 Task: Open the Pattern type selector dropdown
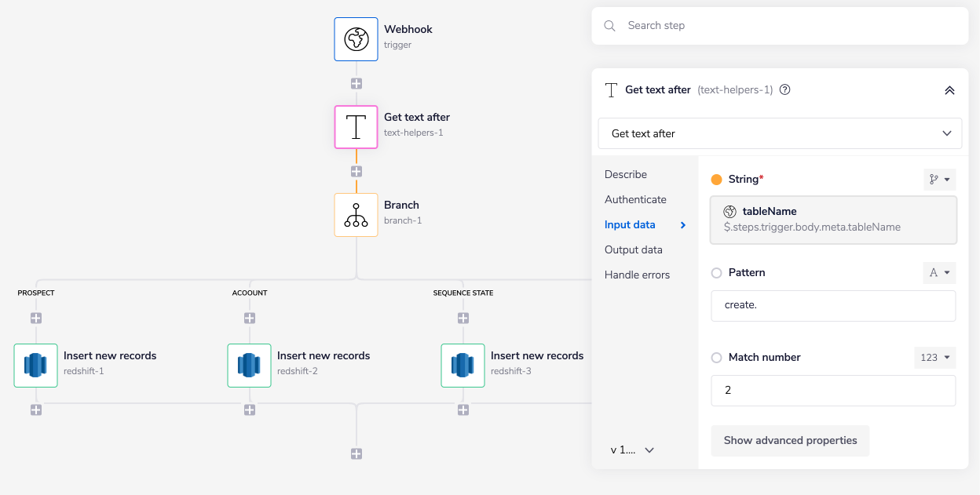click(x=939, y=273)
